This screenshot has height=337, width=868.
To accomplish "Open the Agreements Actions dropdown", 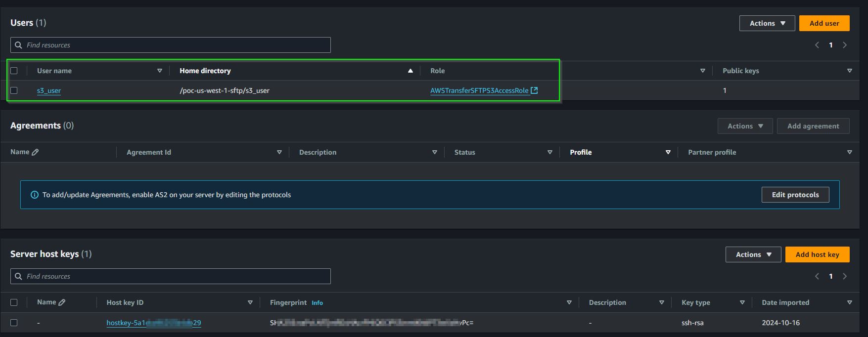I will point(745,126).
